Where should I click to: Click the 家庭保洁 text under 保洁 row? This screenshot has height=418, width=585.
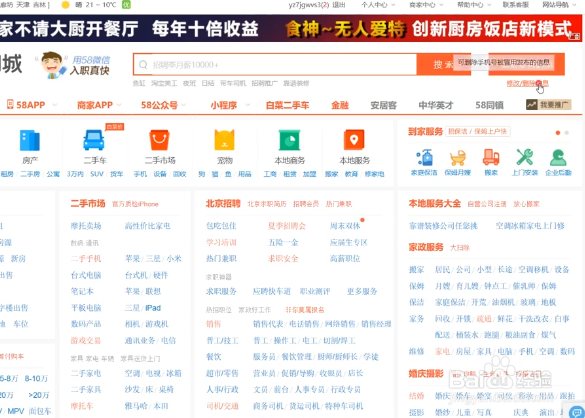point(450,302)
